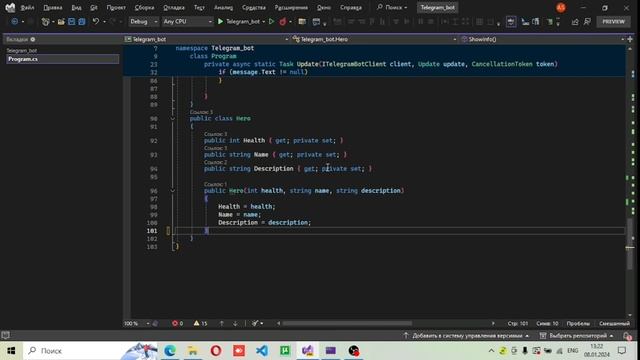640x360 pixels.
Task: Open the Правка menu
Action: pyautogui.click(x=53, y=7)
